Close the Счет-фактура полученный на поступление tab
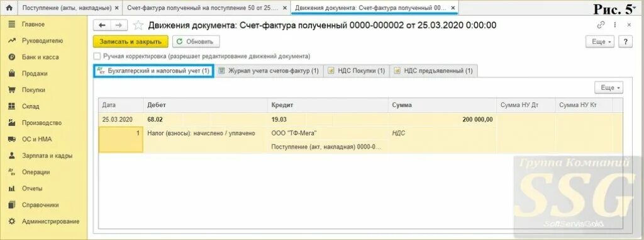Viewport: 644px width, 240px height. pyautogui.click(x=285, y=8)
